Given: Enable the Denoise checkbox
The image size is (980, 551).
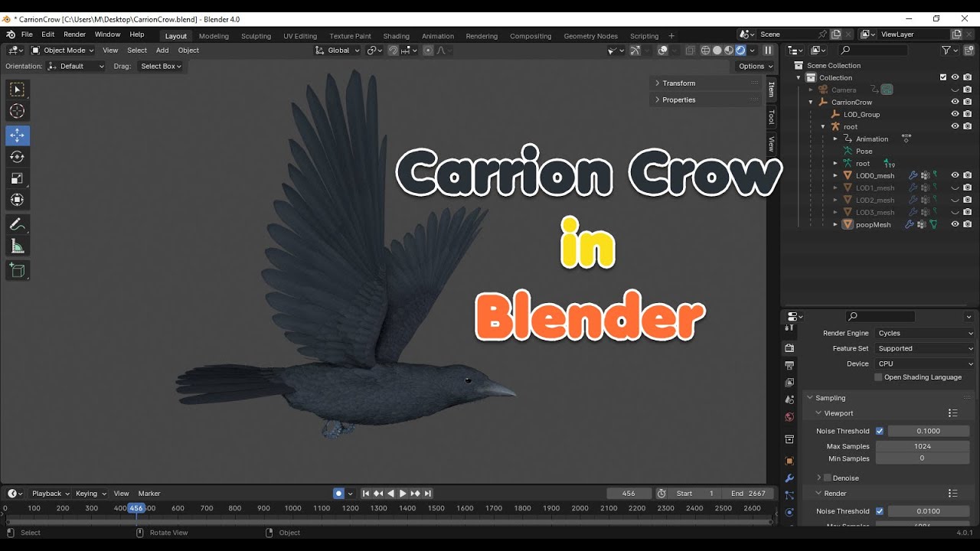Looking at the screenshot, I should [x=827, y=478].
